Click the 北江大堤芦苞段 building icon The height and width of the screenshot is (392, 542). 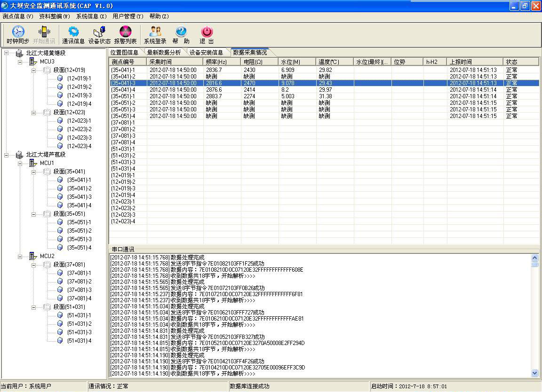(19, 155)
